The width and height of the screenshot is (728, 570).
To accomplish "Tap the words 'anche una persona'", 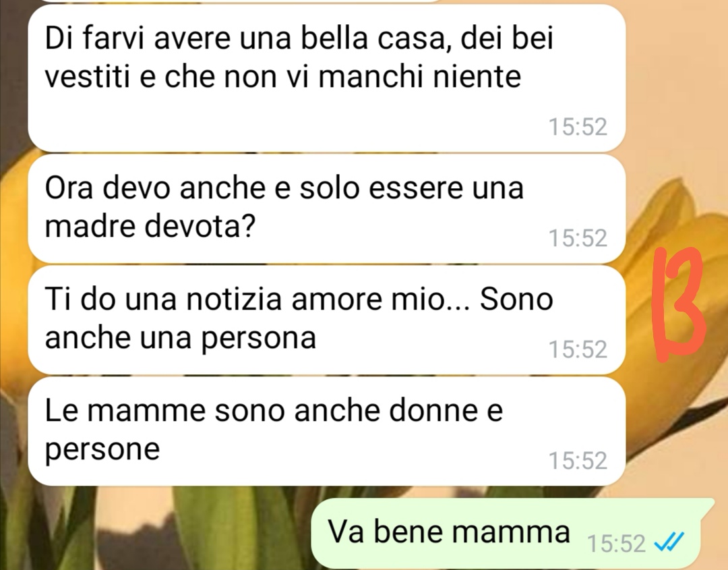I will coord(180,338).
